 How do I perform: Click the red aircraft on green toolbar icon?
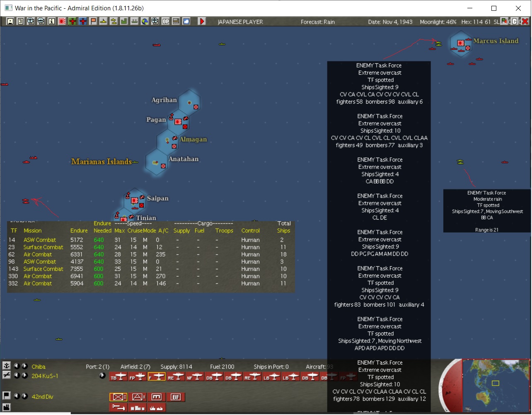[x=73, y=22]
